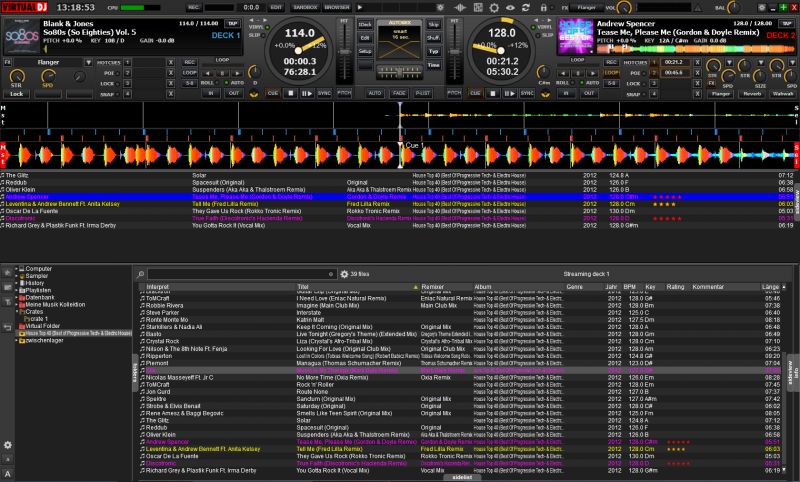Open Deck 2 Flanger effect dropdown arrow

coord(730,62)
